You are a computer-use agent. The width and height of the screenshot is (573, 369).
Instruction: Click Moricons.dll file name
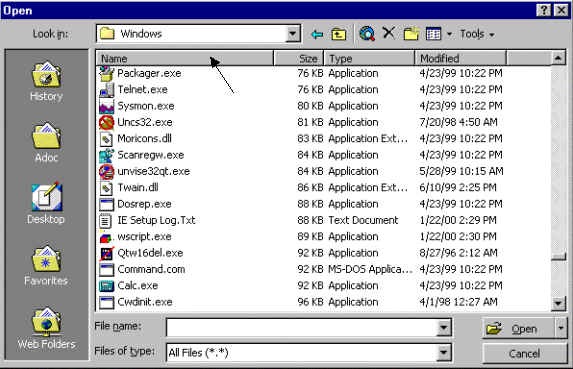click(144, 139)
